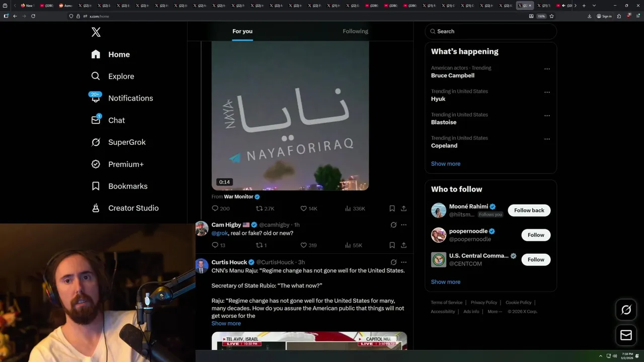Open the Terms of Service link
This screenshot has height=362, width=644.
(446, 303)
